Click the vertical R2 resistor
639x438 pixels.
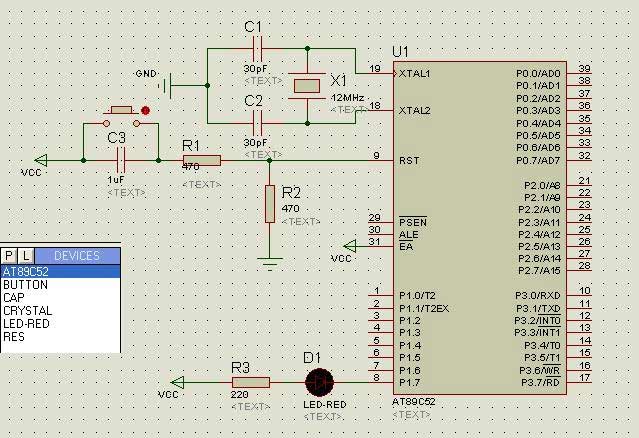point(269,204)
